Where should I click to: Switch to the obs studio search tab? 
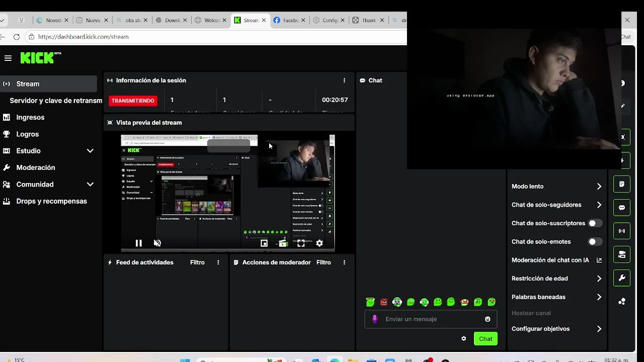click(132, 20)
